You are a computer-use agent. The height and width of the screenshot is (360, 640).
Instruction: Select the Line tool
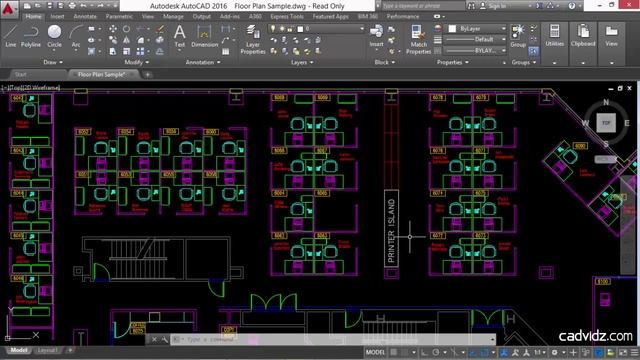11,36
